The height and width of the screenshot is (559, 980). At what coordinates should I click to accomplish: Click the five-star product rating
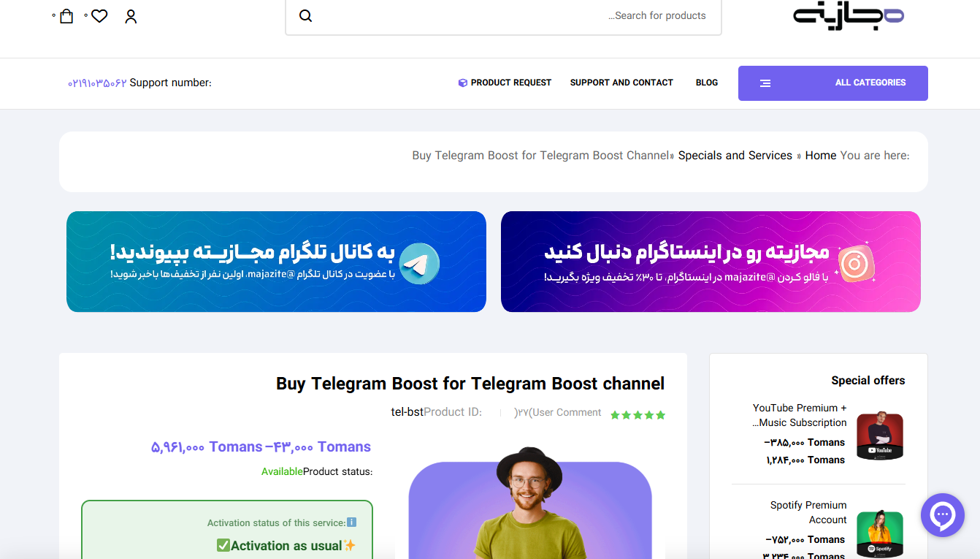(638, 415)
